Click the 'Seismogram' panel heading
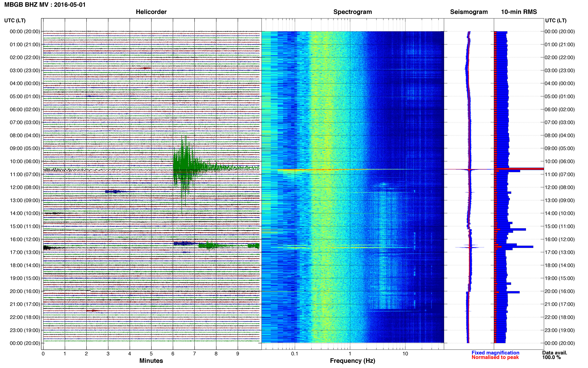The width and height of the screenshot is (588, 368). click(x=469, y=12)
